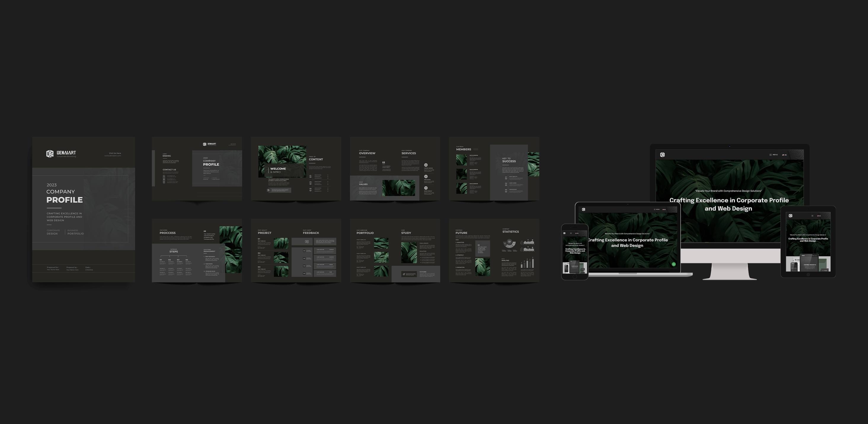
Task: Click the main headline on the desktop monitor
Action: tap(728, 204)
